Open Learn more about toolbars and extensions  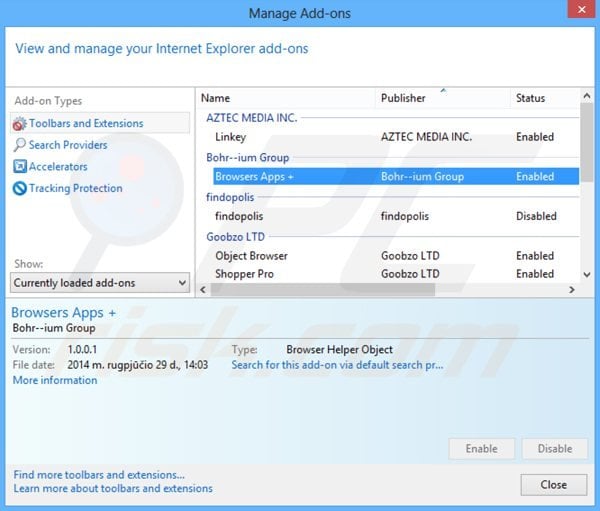(113, 488)
